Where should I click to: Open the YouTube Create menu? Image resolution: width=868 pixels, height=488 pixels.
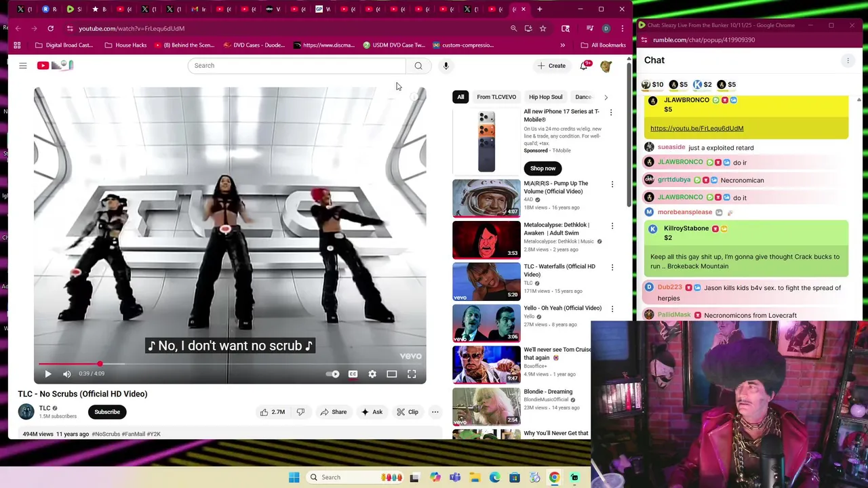click(551, 66)
